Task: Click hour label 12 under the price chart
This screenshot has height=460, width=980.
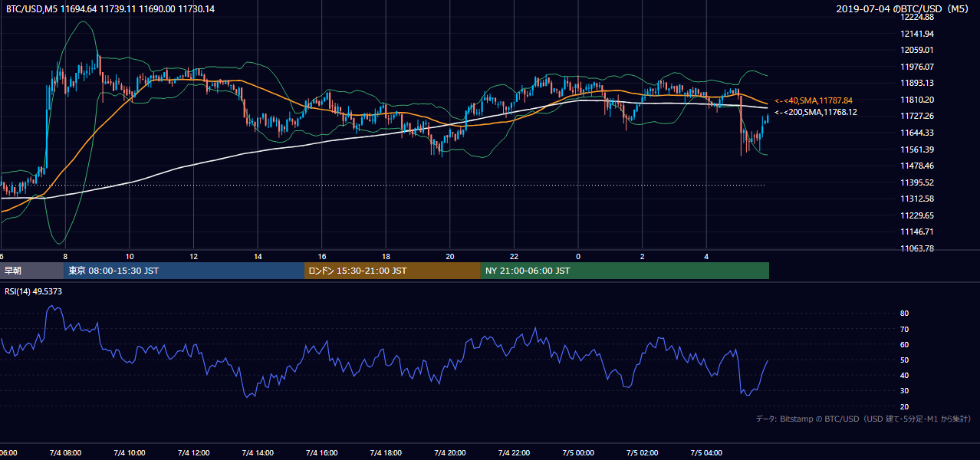Action: point(194,256)
